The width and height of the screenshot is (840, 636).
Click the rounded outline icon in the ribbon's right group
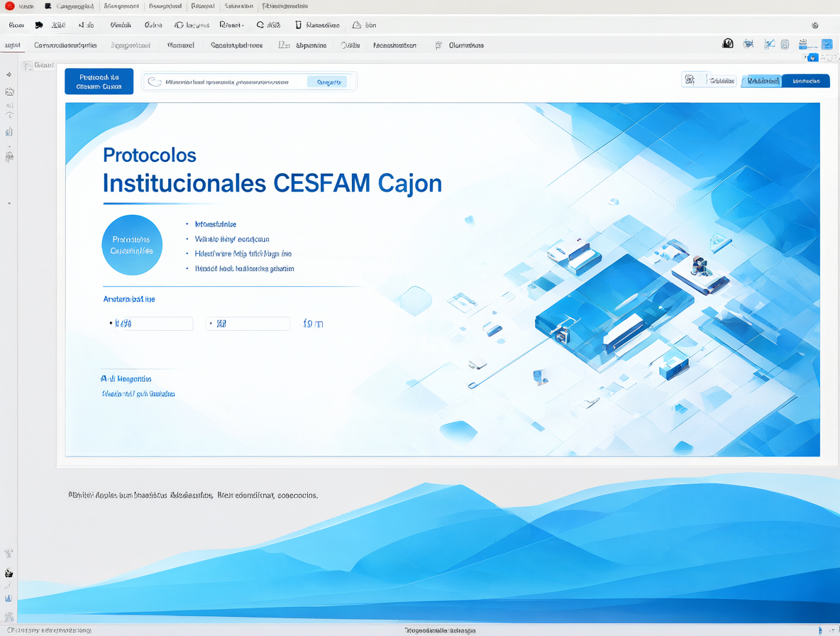[785, 45]
